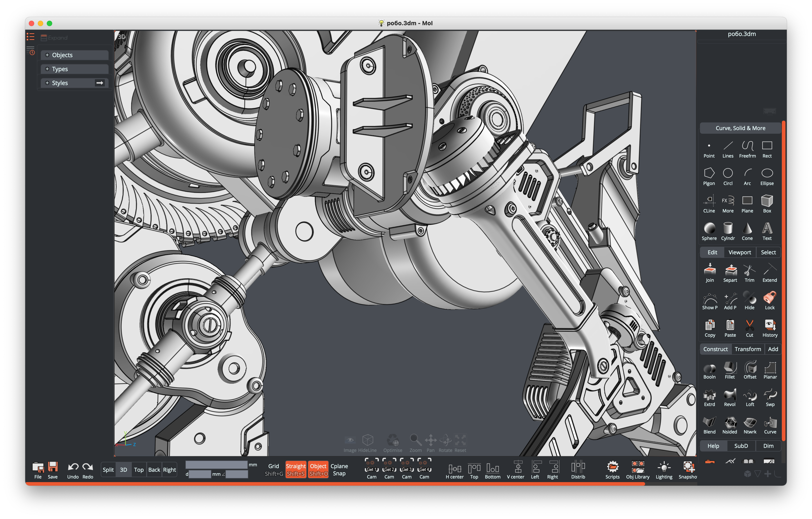
Task: Toggle Straight snap off
Action: click(x=295, y=469)
